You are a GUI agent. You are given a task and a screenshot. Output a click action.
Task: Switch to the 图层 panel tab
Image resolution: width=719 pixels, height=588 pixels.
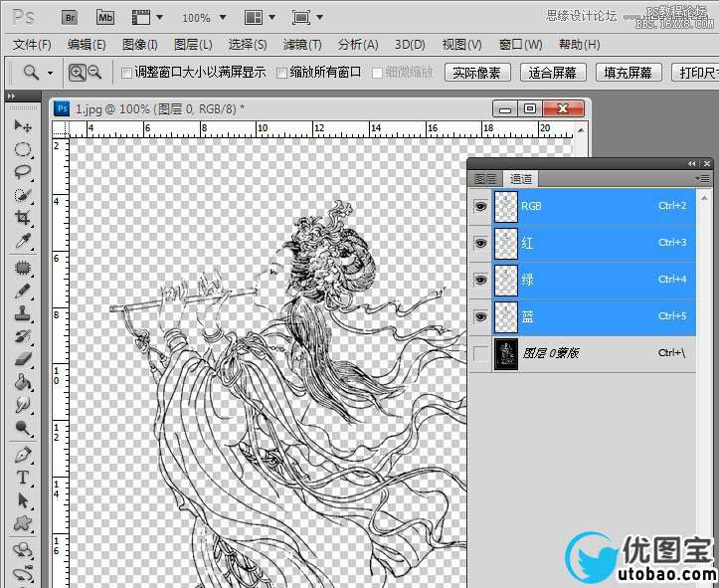tap(484, 179)
